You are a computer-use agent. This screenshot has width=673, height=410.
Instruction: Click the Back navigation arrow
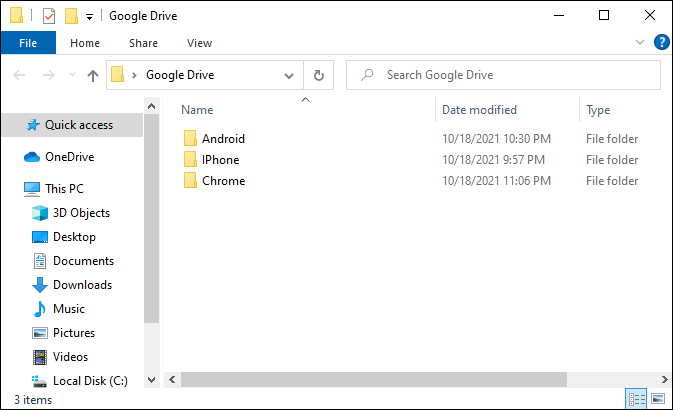point(19,76)
